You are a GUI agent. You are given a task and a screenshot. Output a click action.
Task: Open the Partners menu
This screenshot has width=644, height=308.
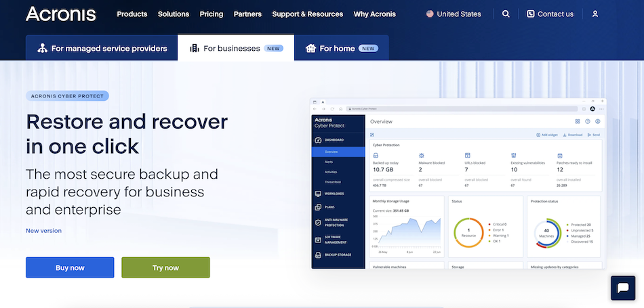coord(247,14)
